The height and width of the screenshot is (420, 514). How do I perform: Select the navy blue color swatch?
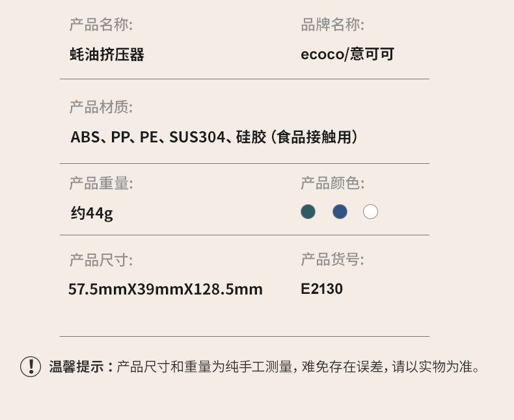point(340,211)
